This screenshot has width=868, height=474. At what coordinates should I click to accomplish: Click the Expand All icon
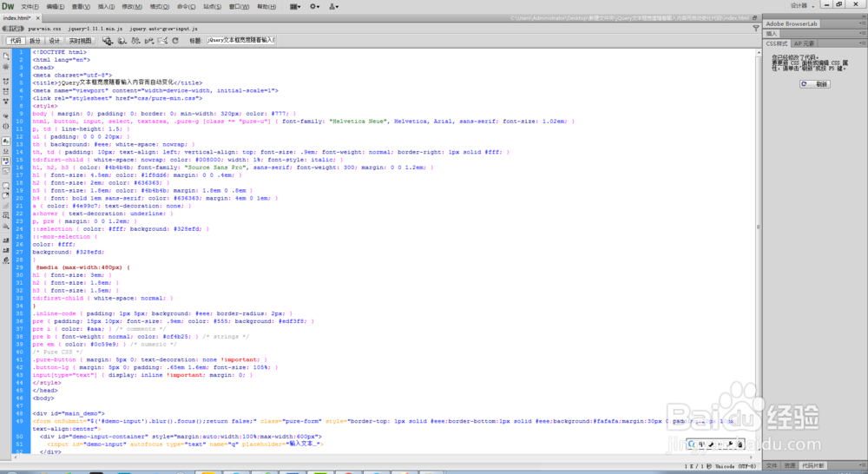[6, 101]
